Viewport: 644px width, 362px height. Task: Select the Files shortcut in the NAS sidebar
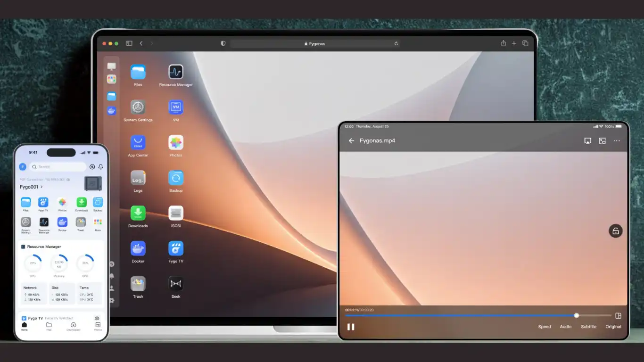click(x=112, y=96)
